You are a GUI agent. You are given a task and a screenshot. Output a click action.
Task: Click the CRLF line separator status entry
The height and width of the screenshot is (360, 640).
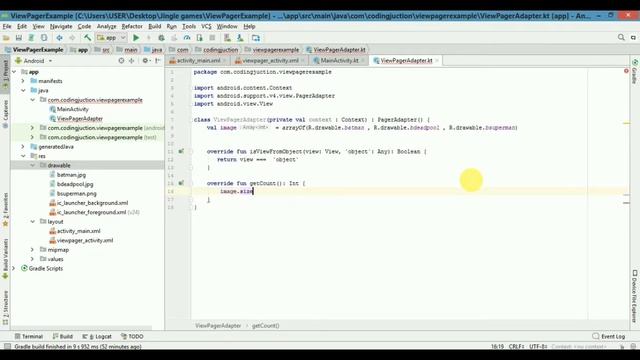pyautogui.click(x=516, y=347)
